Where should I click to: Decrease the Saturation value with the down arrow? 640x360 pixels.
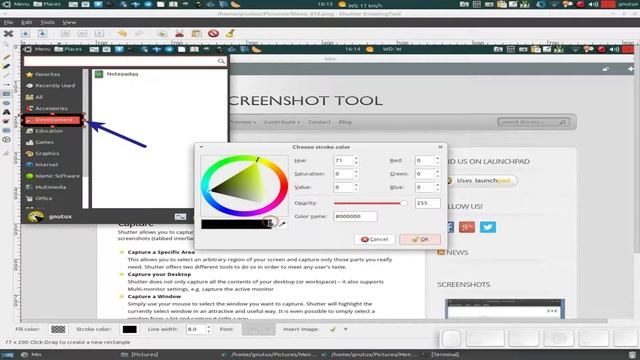pyautogui.click(x=356, y=176)
